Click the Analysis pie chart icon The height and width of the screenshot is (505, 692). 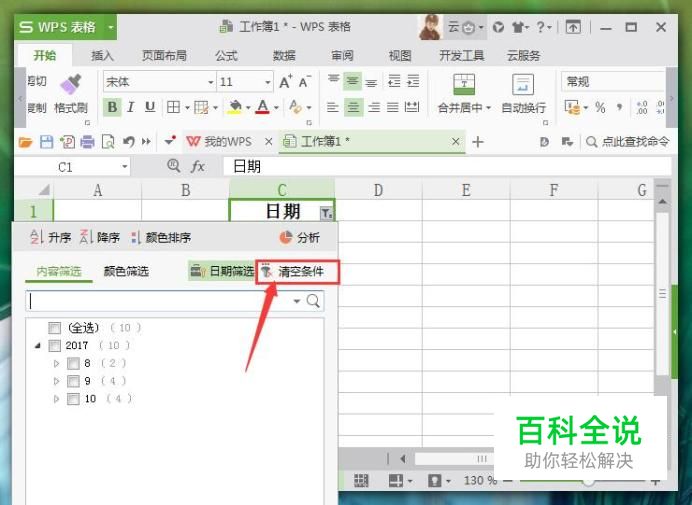pyautogui.click(x=286, y=237)
